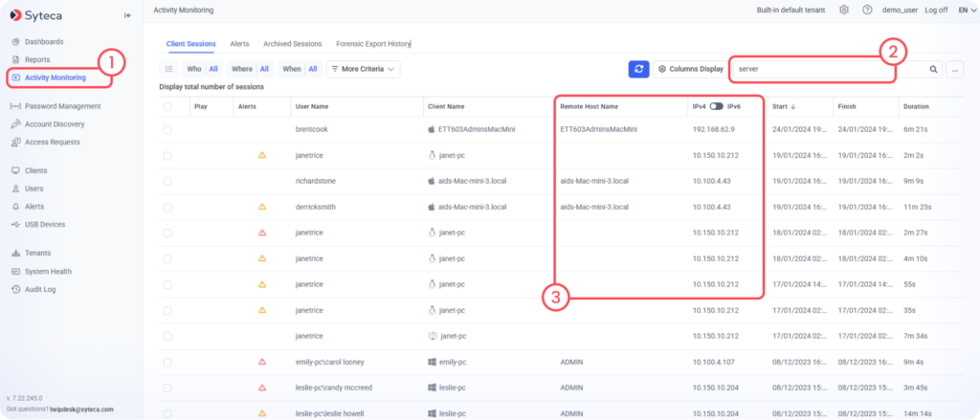980x420 pixels.
Task: Expand the More Criteria dropdown
Action: pyautogui.click(x=363, y=69)
